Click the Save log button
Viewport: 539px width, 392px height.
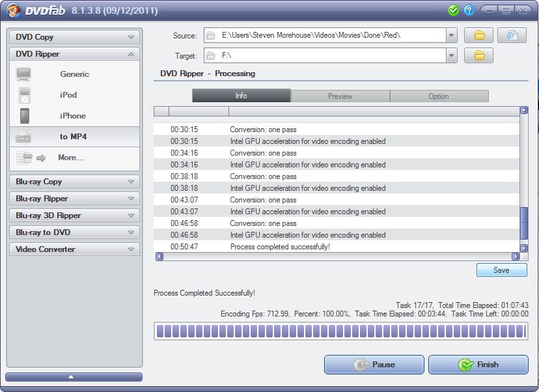[501, 270]
